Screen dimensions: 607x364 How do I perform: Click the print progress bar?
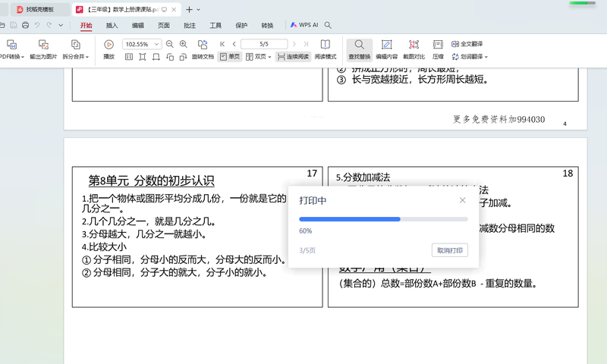[383, 219]
